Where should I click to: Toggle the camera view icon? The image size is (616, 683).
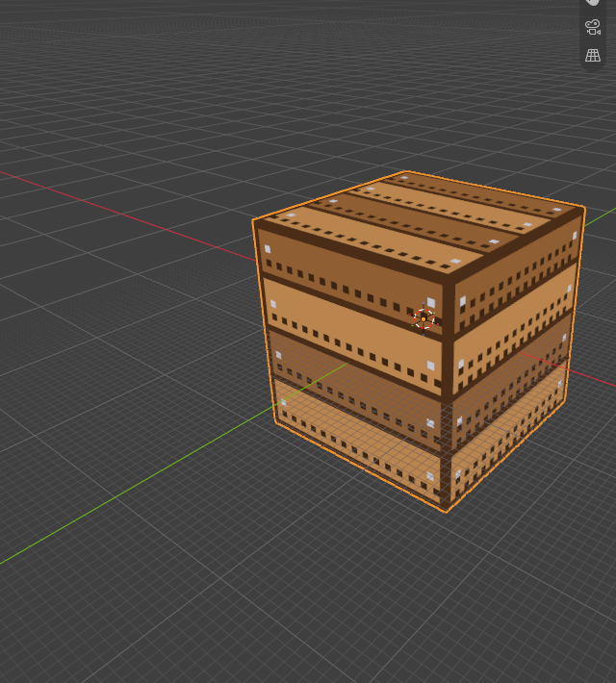pyautogui.click(x=593, y=27)
